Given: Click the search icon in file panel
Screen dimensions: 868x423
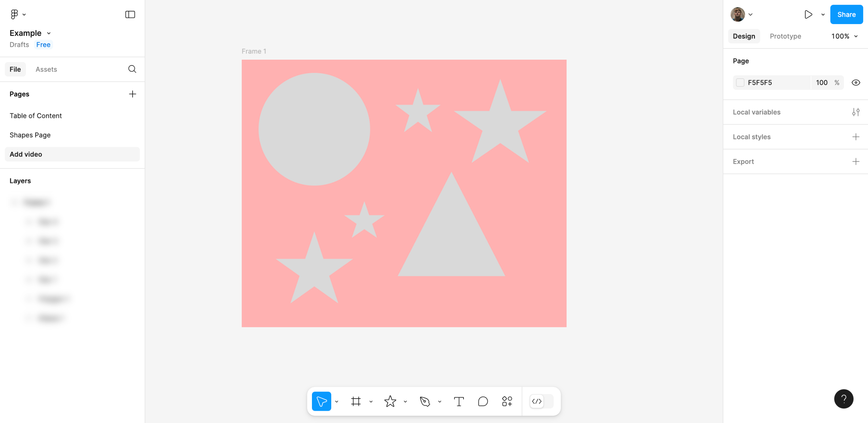Looking at the screenshot, I should coord(132,69).
